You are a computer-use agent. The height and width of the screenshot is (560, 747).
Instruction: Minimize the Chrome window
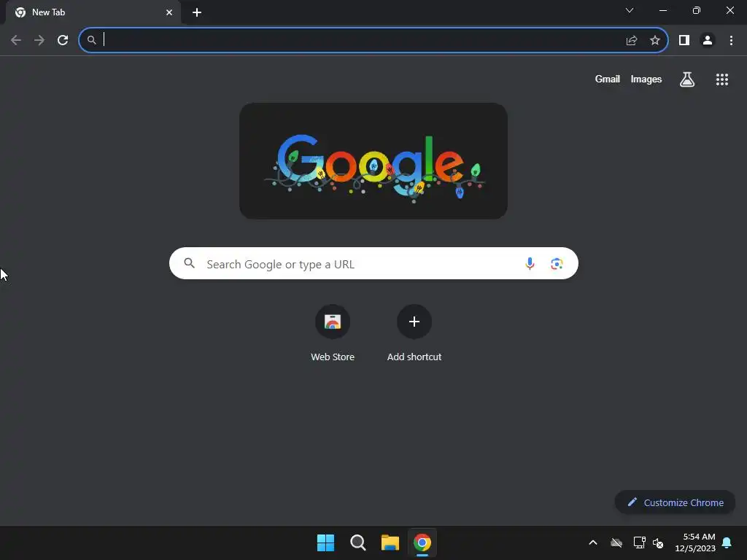click(x=663, y=10)
